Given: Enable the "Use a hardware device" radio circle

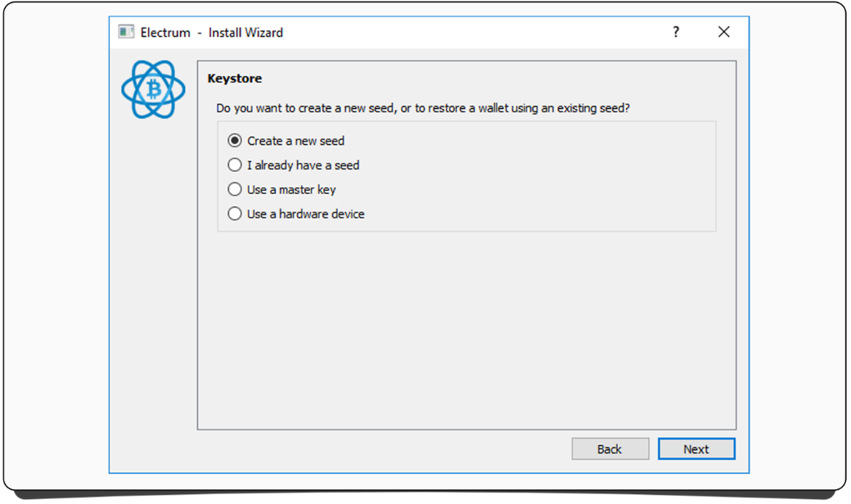Looking at the screenshot, I should (235, 214).
